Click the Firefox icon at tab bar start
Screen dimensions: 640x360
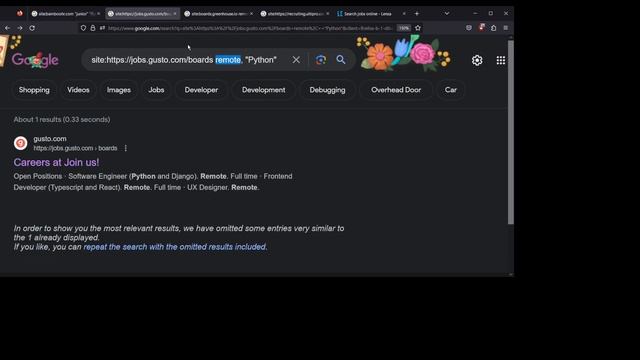(20, 13)
